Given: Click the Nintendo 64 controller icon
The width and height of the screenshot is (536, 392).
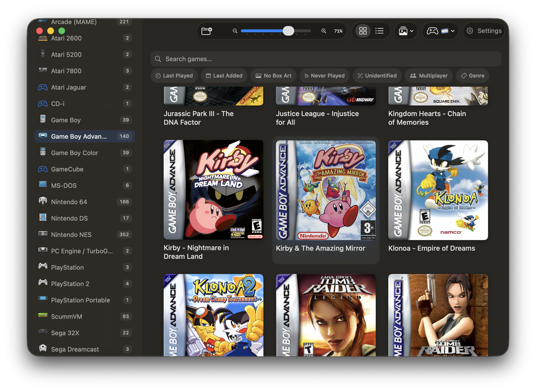Looking at the screenshot, I should tap(43, 201).
